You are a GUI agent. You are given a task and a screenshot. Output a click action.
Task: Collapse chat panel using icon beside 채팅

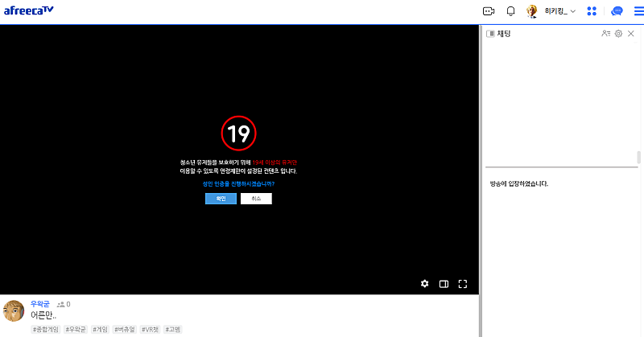[x=490, y=34]
